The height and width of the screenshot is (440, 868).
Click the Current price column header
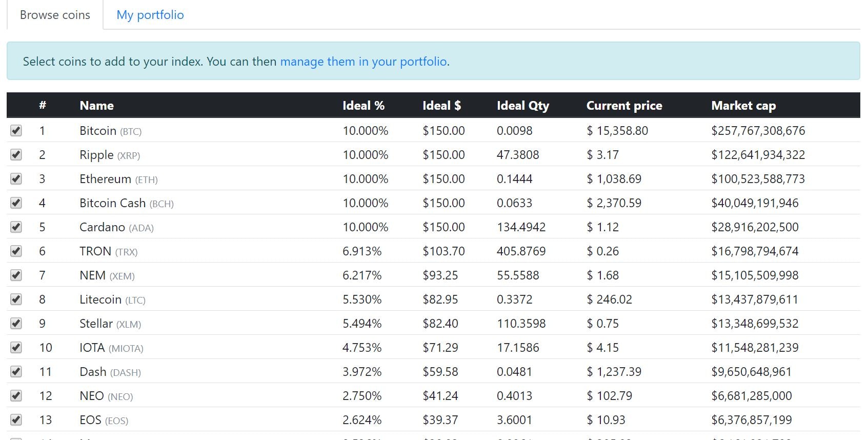click(624, 106)
